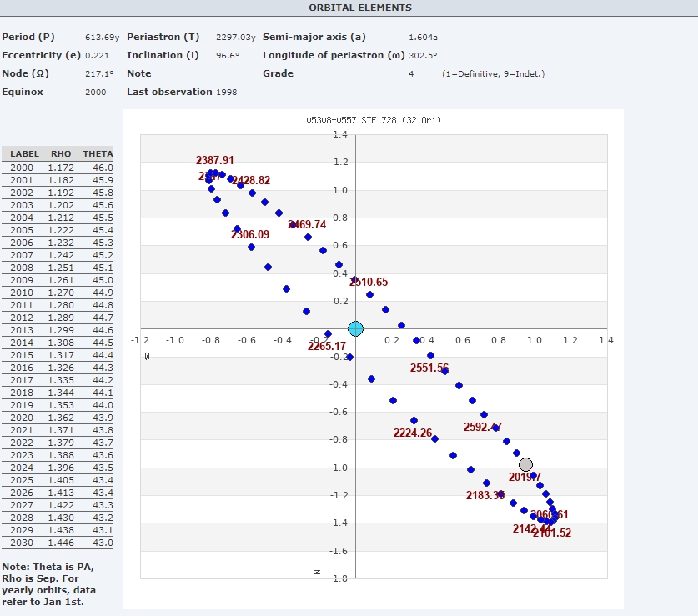698x616 pixels.
Task: Click the cyan primary star marker at origin
Action: pos(355,328)
